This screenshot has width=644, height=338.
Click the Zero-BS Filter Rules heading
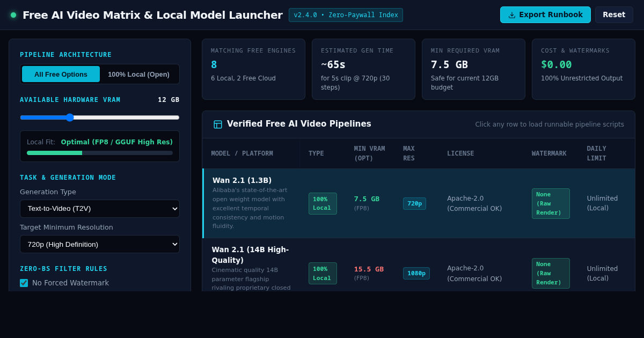pyautogui.click(x=63, y=269)
